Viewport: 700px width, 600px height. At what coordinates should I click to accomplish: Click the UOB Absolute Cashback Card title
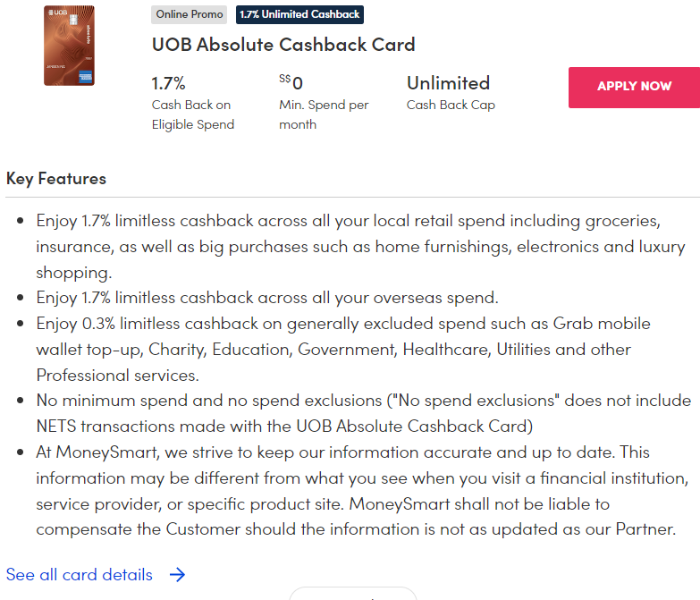283,45
